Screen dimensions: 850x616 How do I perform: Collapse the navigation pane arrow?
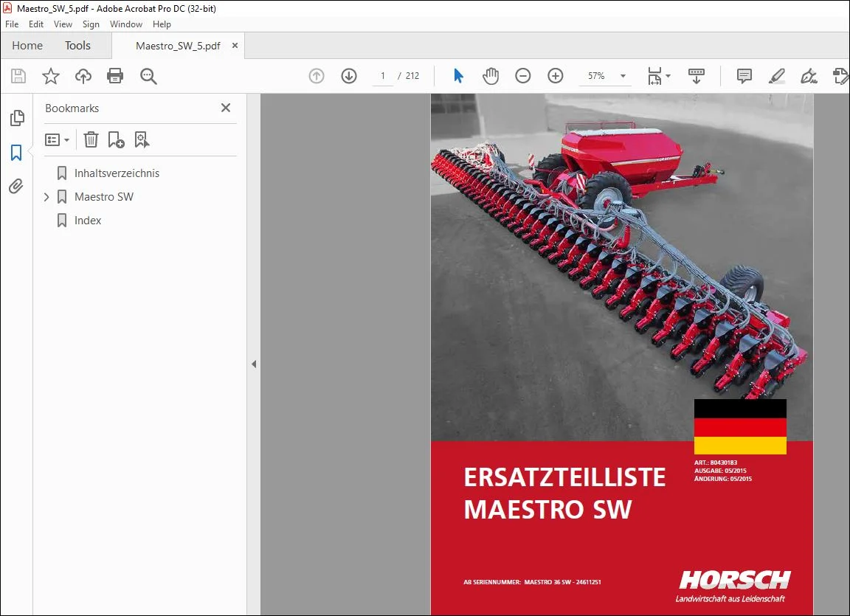(254, 364)
